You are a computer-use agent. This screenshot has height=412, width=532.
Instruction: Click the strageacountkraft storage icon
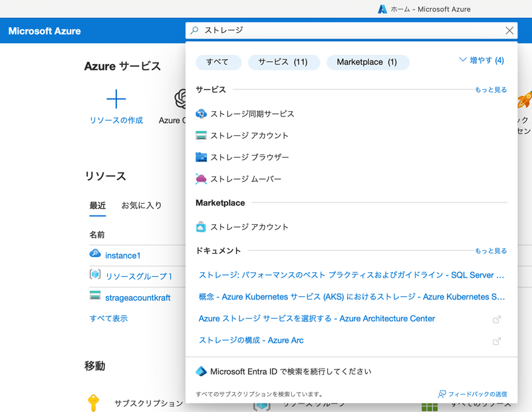tap(95, 295)
